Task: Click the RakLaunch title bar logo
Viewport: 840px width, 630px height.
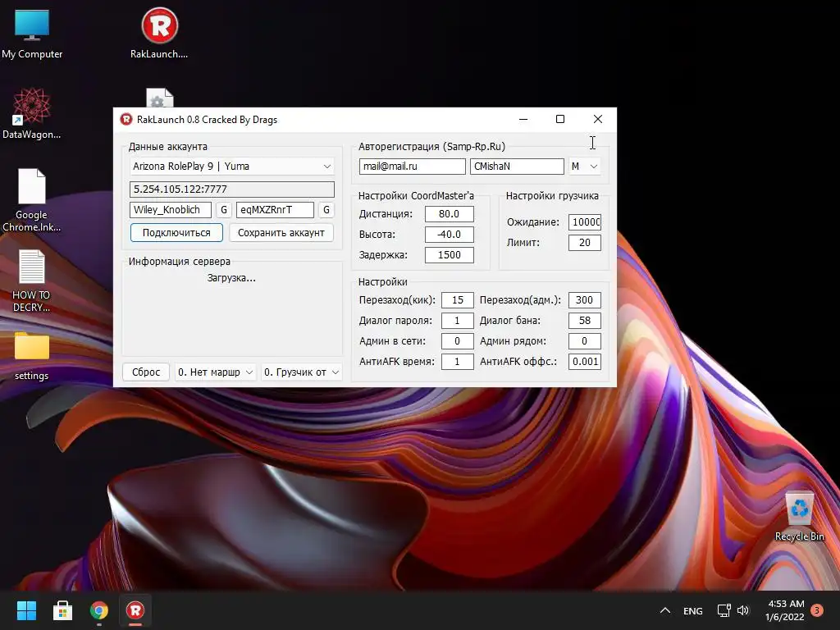Action: [x=126, y=120]
